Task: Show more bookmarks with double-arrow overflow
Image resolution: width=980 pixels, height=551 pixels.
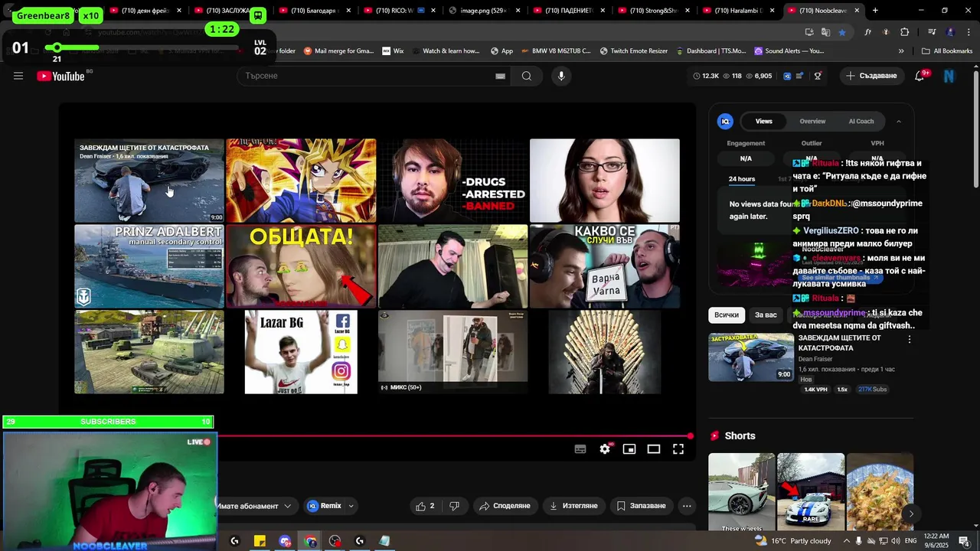Action: pos(901,51)
